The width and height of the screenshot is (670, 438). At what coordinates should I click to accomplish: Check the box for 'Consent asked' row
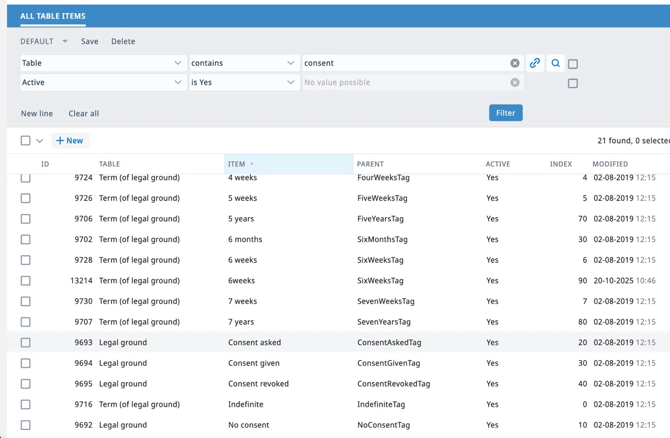[26, 343]
